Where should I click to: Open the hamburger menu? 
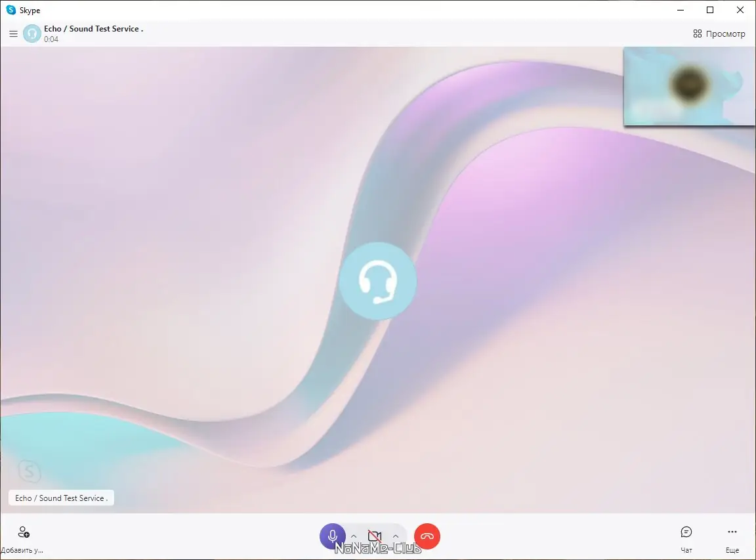click(14, 33)
